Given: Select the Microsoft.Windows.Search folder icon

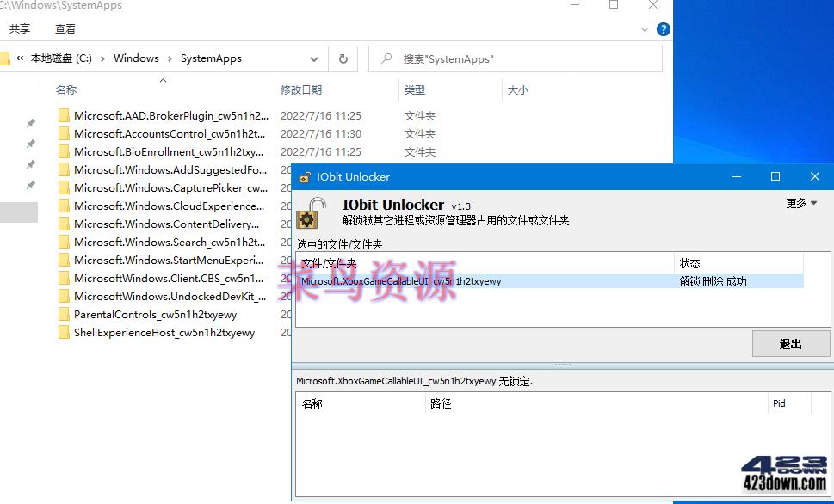Looking at the screenshot, I should tap(64, 243).
